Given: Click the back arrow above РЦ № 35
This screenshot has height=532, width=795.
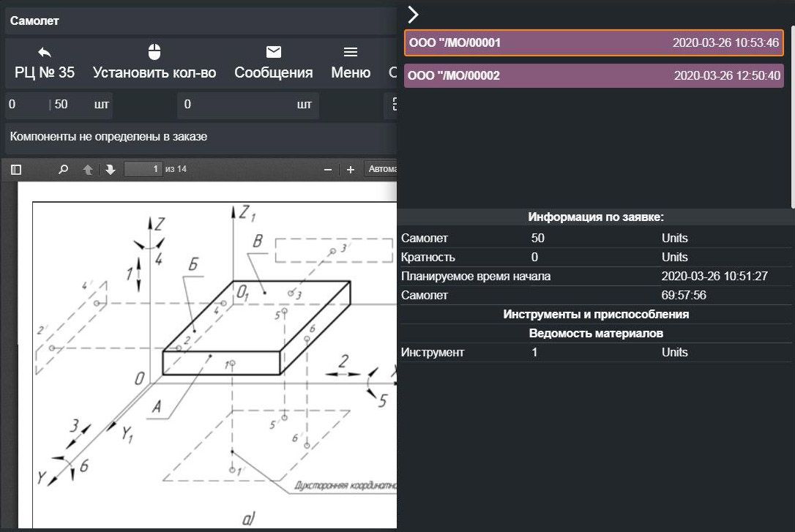Looking at the screenshot, I should pos(45,52).
